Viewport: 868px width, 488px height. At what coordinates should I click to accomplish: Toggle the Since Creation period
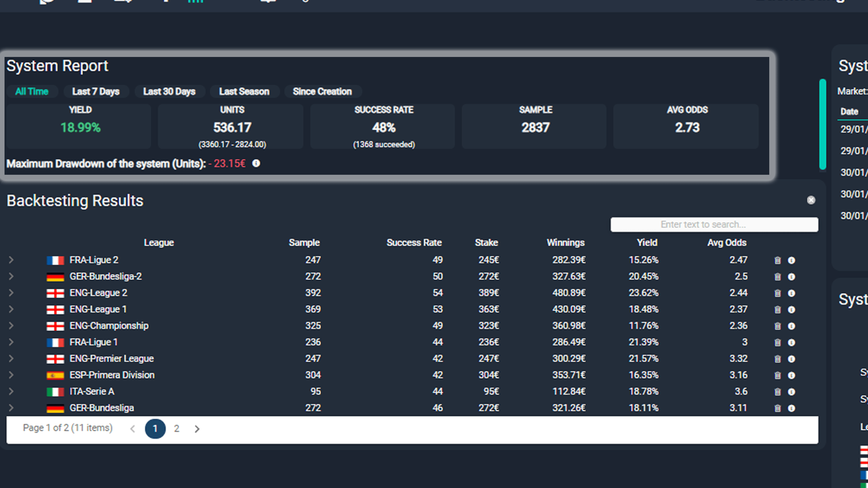pyautogui.click(x=322, y=91)
